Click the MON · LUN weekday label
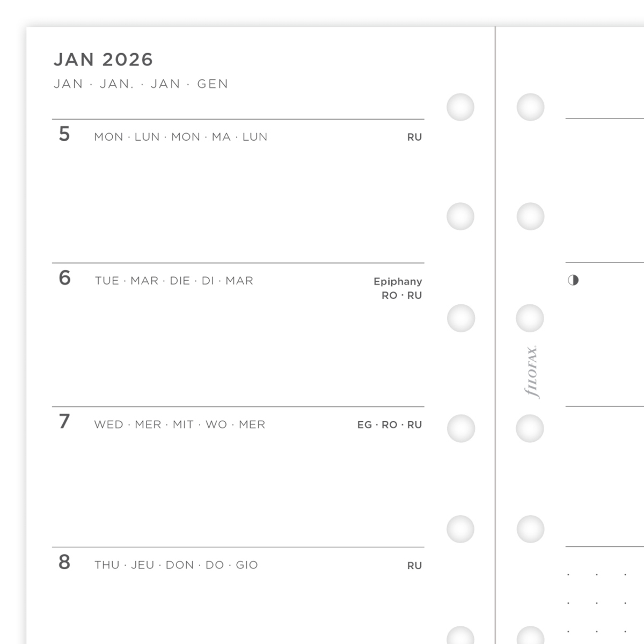This screenshot has height=644, width=644. click(x=180, y=137)
